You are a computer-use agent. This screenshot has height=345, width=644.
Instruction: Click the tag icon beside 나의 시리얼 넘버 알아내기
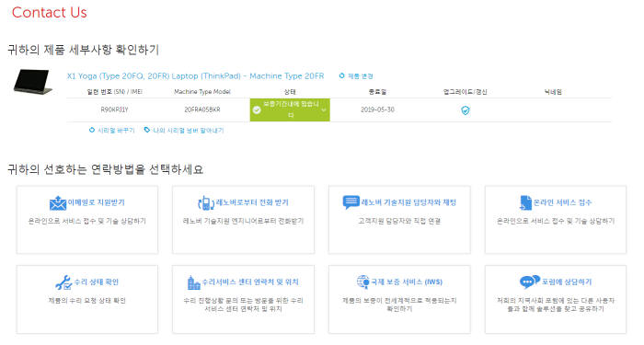tap(146, 131)
